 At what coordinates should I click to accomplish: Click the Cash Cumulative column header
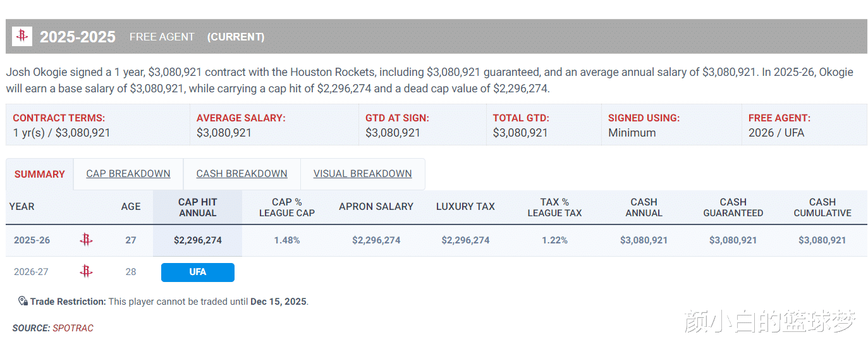(822, 207)
